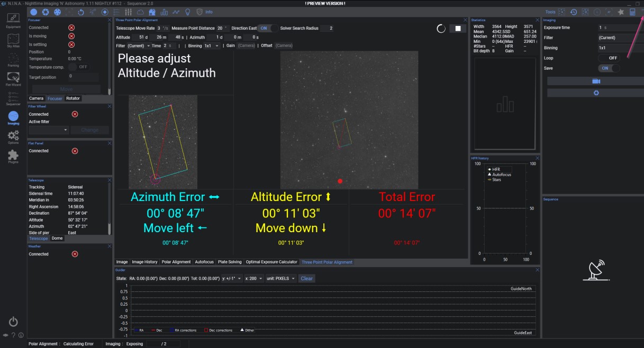The width and height of the screenshot is (644, 348).
Task: Switch to the Camera tab
Action: (36, 98)
